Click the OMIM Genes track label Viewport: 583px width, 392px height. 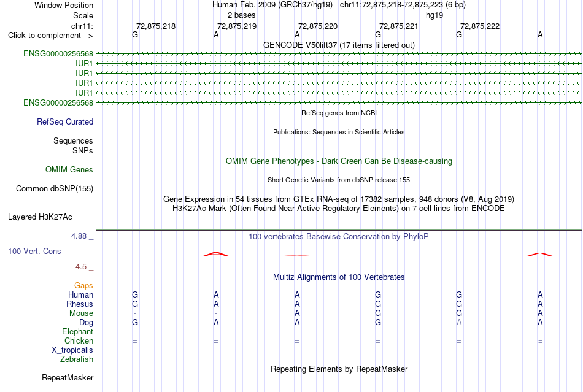tap(69, 170)
